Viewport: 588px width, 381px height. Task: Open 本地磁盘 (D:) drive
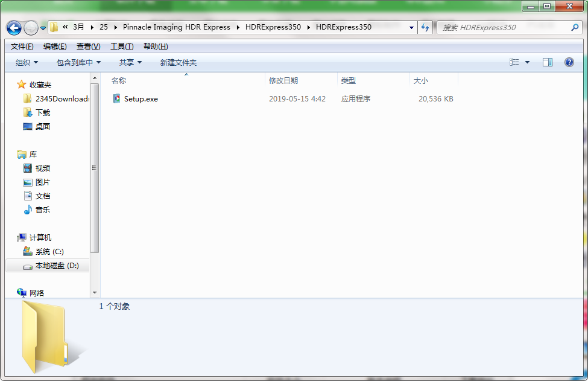click(57, 266)
